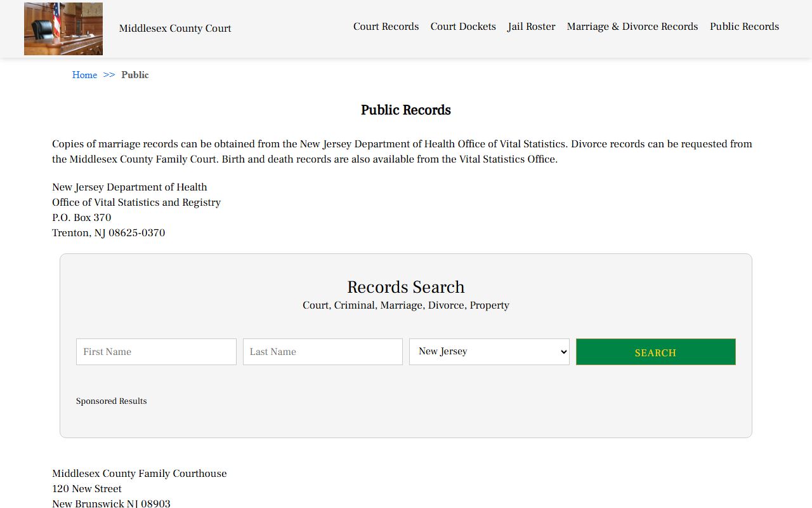Select Marriage & Divorce Records in the nav
Screen dimensions: 812x508
[x=632, y=27]
